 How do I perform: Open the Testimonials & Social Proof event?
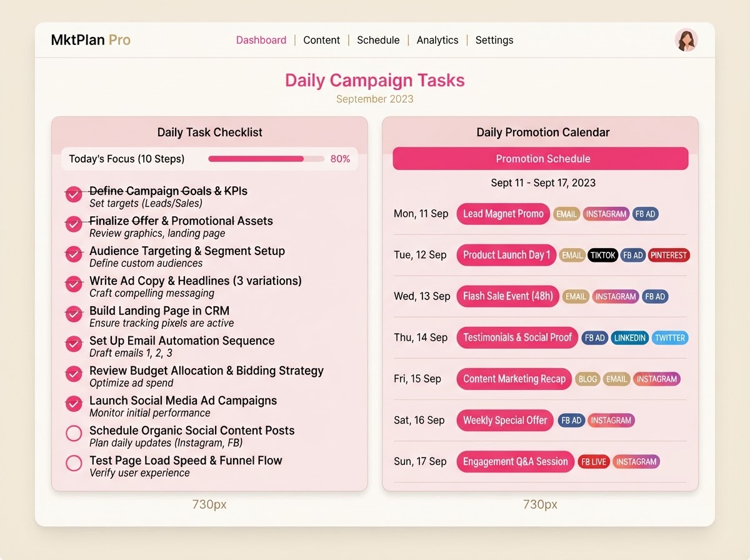(517, 337)
